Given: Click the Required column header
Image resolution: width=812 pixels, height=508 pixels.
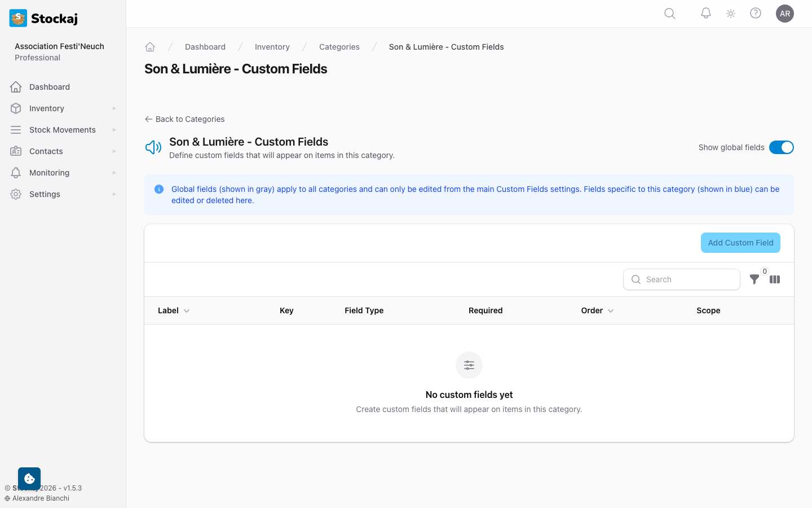Looking at the screenshot, I should point(486,310).
